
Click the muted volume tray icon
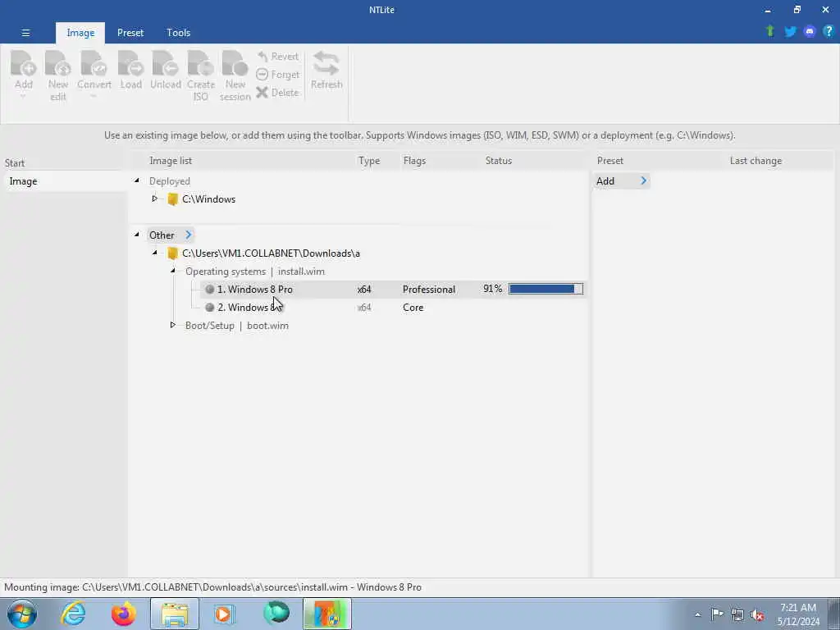coord(757,614)
